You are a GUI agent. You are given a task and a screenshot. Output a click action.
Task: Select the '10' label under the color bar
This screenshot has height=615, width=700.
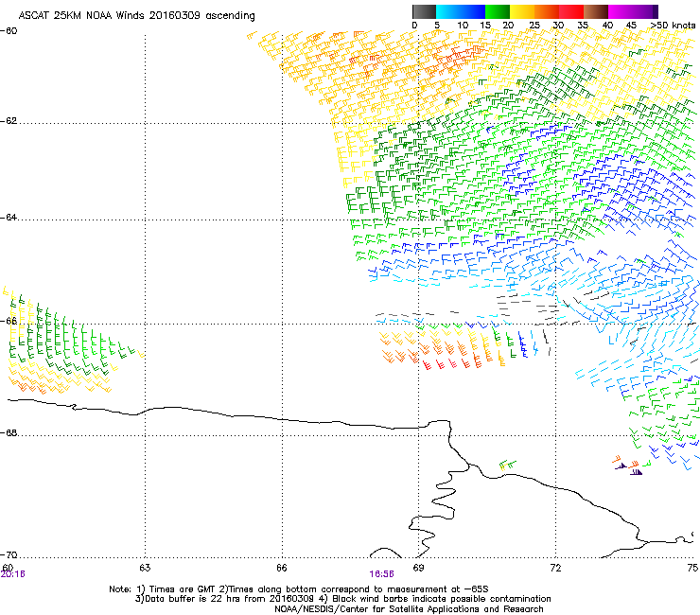pos(463,26)
